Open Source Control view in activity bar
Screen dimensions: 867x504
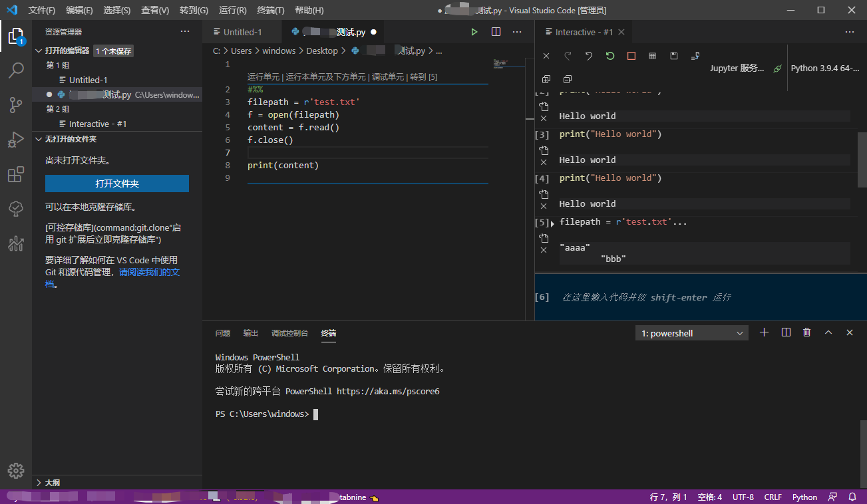coord(16,104)
